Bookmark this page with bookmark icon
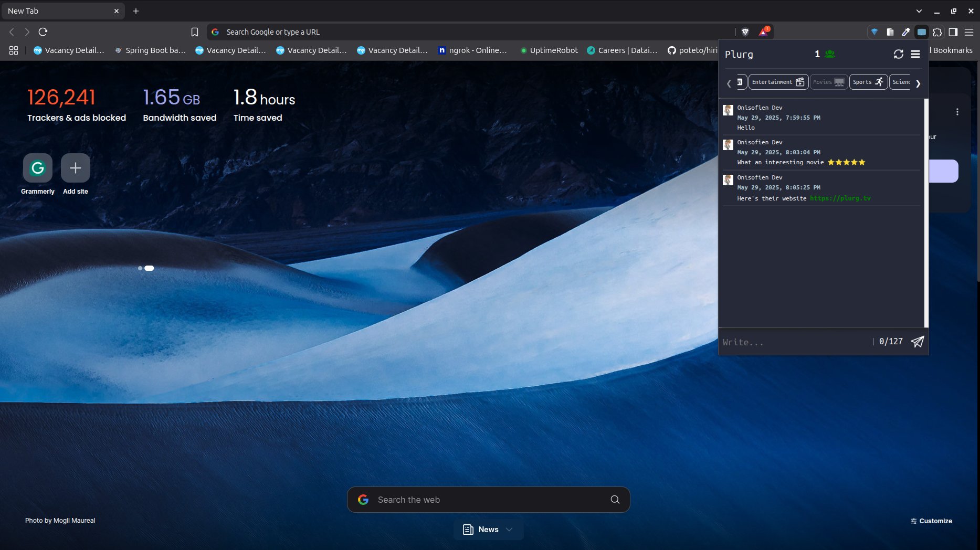This screenshot has width=980, height=550. [x=195, y=32]
